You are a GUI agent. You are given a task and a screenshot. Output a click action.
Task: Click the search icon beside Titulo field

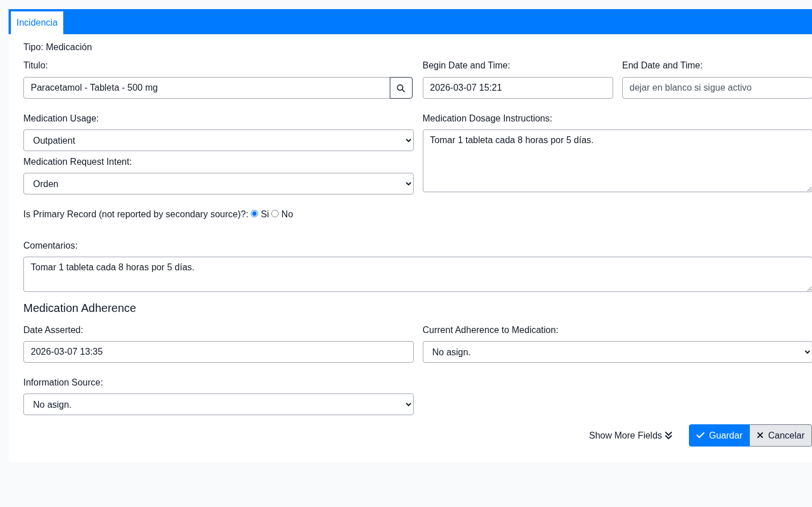401,88
